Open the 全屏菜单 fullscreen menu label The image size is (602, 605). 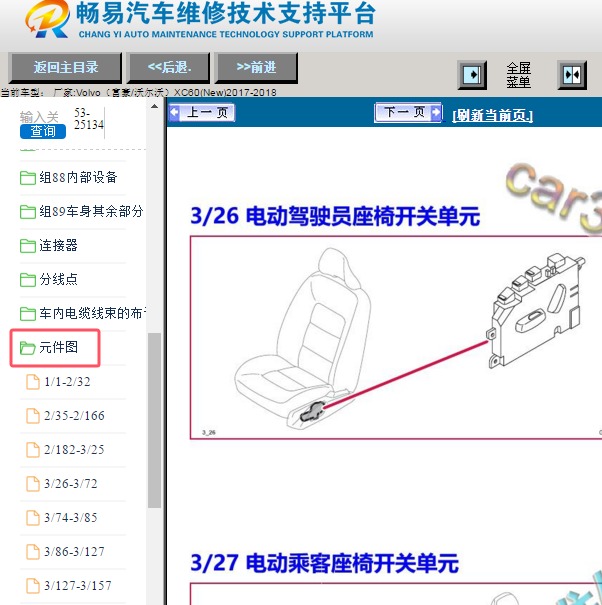[x=518, y=75]
